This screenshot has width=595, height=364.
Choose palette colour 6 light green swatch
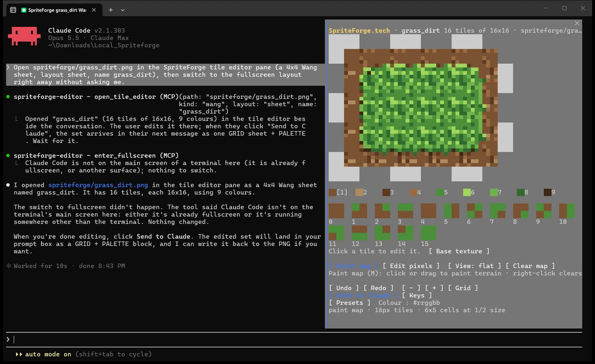(x=467, y=192)
